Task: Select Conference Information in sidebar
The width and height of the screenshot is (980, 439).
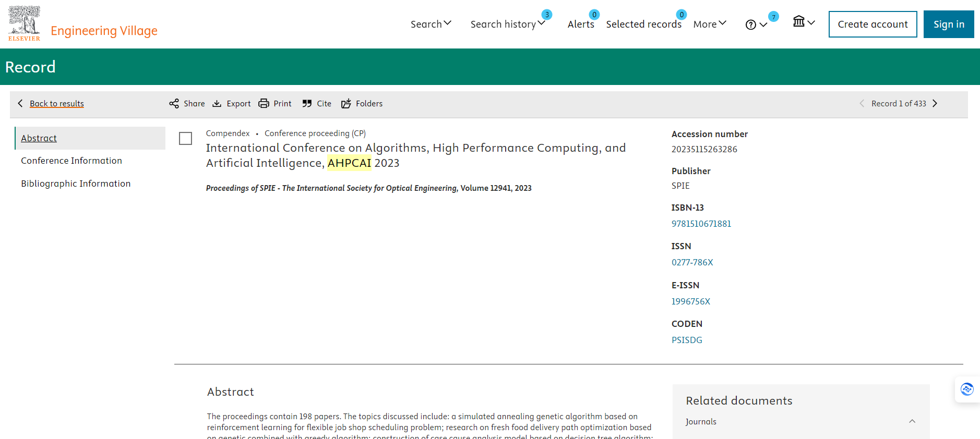Action: 71,161
